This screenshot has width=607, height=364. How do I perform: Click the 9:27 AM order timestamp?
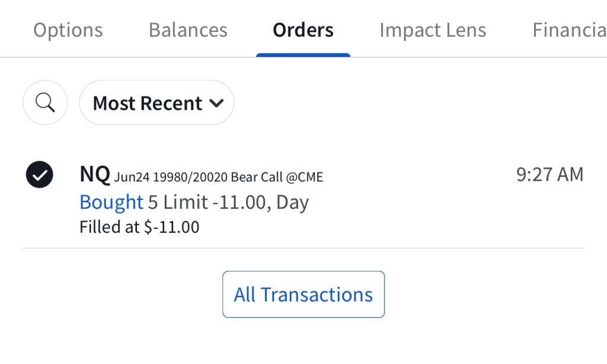[550, 174]
